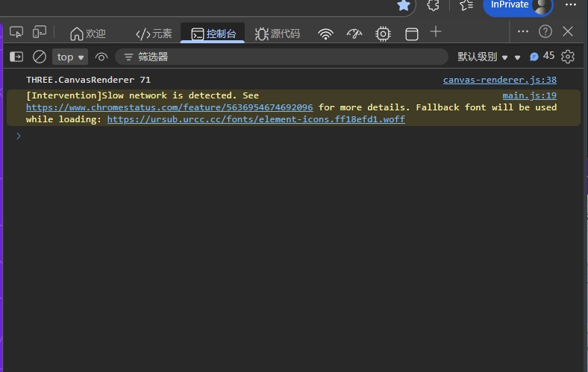Viewport: 588px width, 372px height.
Task: Toggle device emulation mode
Action: pyautogui.click(x=40, y=33)
